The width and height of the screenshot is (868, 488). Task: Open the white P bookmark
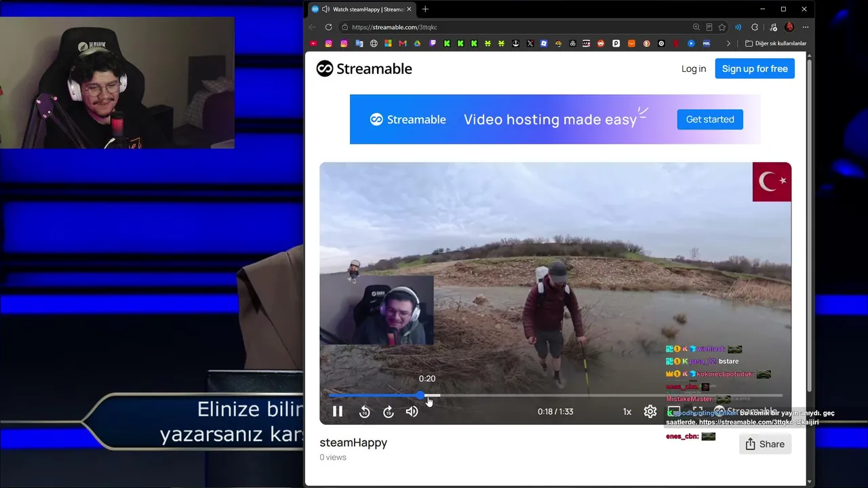pos(616,43)
